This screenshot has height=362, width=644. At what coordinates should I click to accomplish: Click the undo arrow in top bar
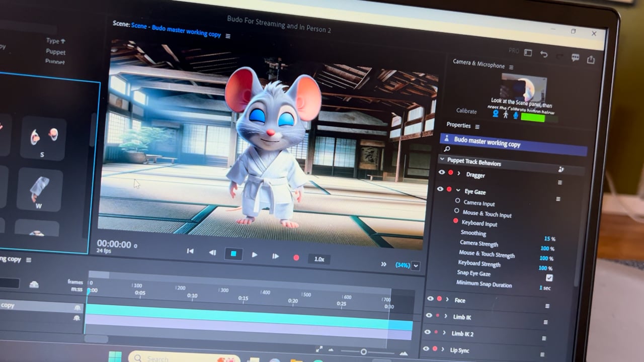point(544,54)
